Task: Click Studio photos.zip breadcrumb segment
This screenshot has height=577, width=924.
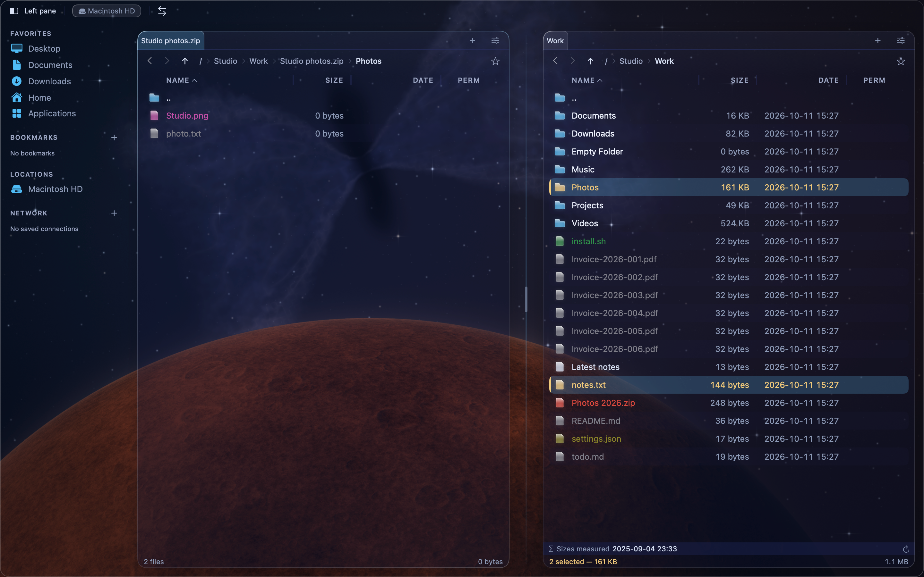Action: (312, 61)
